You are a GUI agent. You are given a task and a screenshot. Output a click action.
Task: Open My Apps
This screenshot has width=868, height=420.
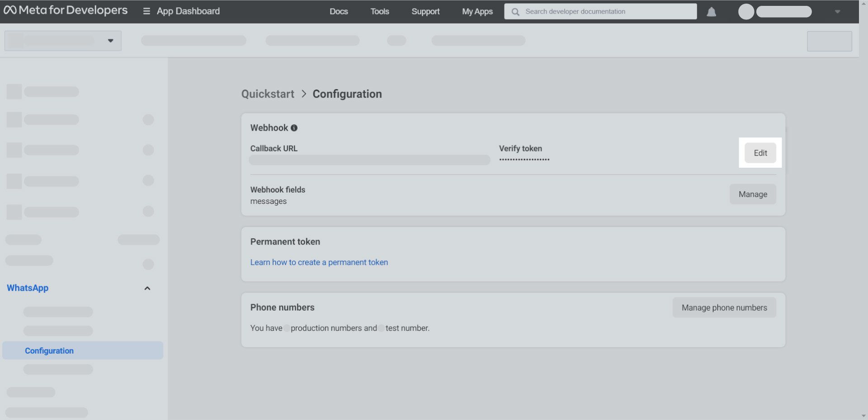coord(477,11)
